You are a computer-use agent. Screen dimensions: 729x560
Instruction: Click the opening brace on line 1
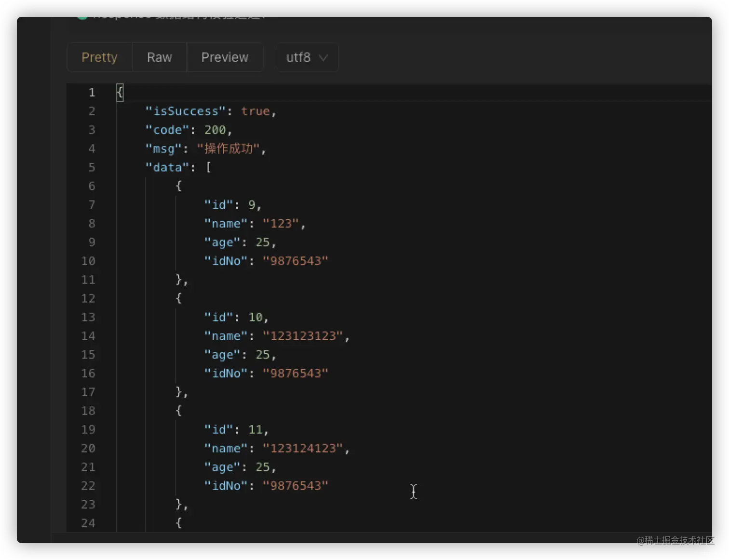[120, 92]
